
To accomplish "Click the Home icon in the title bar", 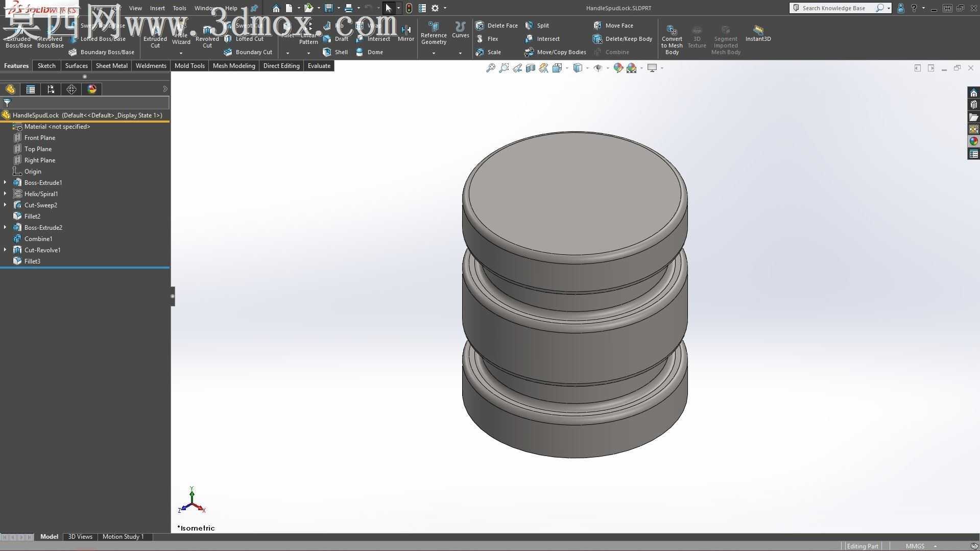I will pyautogui.click(x=276, y=8).
